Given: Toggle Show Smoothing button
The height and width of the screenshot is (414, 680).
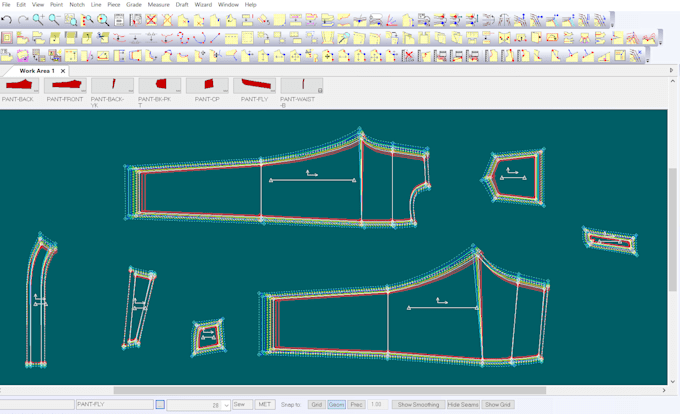Looking at the screenshot, I should (x=418, y=404).
